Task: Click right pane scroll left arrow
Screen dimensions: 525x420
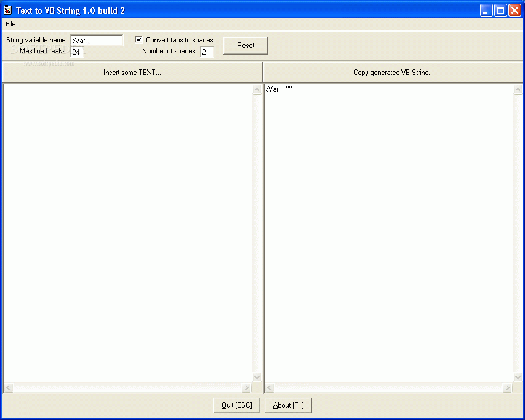Action: [270, 388]
